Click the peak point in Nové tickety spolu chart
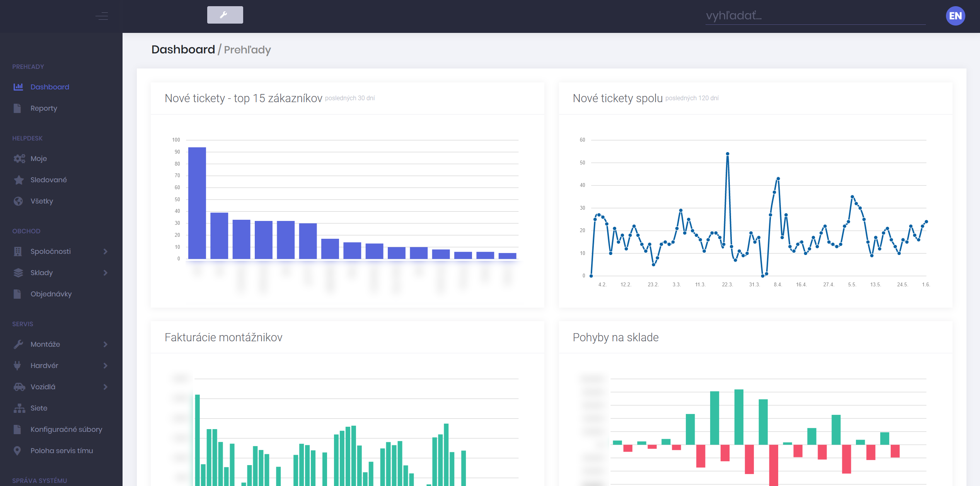The image size is (980, 486). click(728, 154)
